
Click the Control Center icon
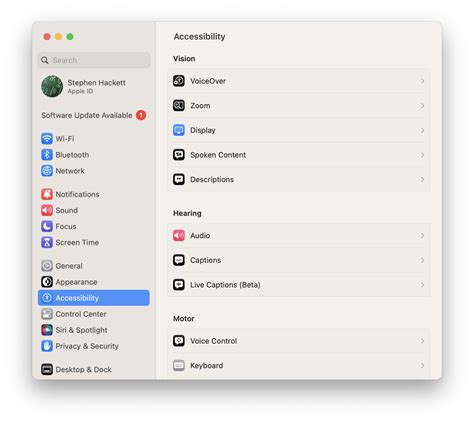pyautogui.click(x=47, y=314)
